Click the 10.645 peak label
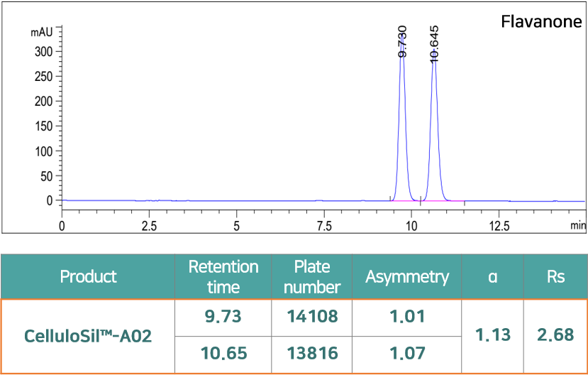Image resolution: width=588 pixels, height=375 pixels. (434, 43)
